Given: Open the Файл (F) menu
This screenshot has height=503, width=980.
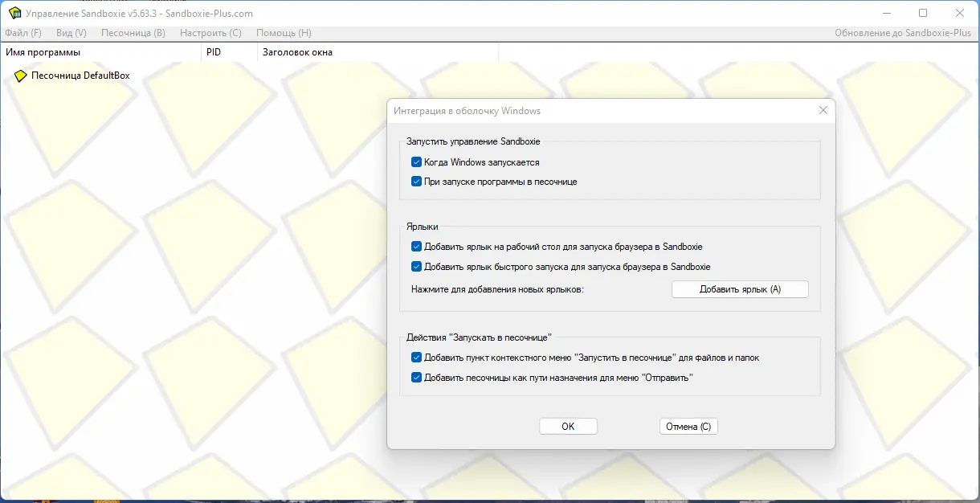Looking at the screenshot, I should (23, 33).
